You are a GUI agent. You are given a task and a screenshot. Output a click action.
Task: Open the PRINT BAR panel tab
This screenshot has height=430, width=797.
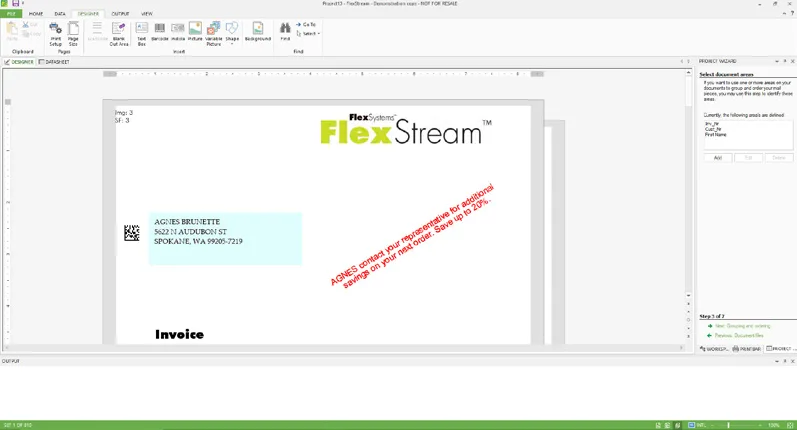click(x=747, y=349)
